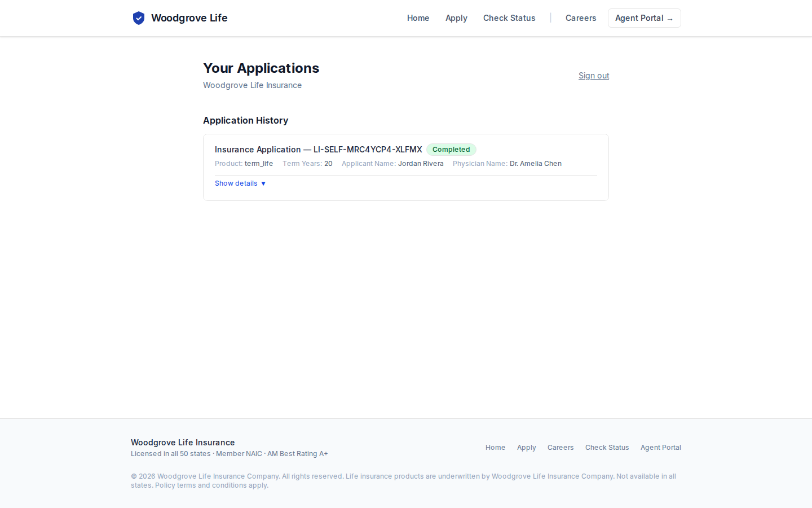The width and height of the screenshot is (812, 508).
Task: Open the Woodgrove Life brand name link
Action: (189, 18)
